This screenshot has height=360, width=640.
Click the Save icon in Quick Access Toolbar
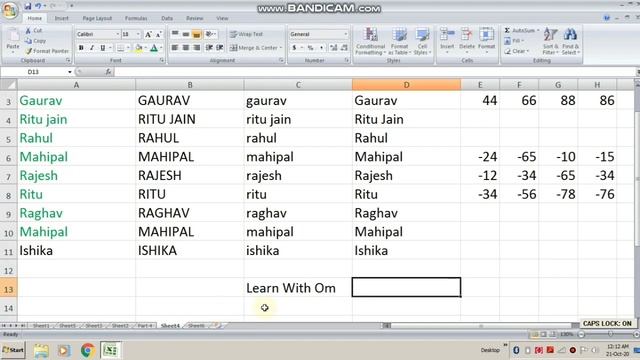pos(28,6)
